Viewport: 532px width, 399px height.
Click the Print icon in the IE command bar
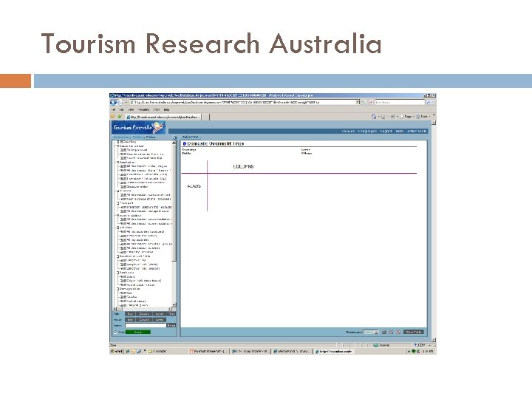coord(392,117)
